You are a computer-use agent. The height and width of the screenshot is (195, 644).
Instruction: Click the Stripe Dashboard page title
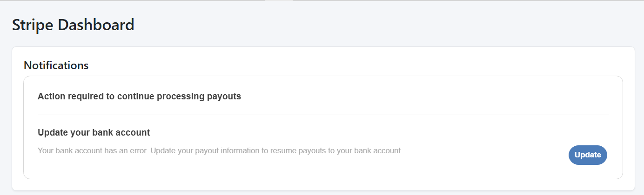pos(73,25)
